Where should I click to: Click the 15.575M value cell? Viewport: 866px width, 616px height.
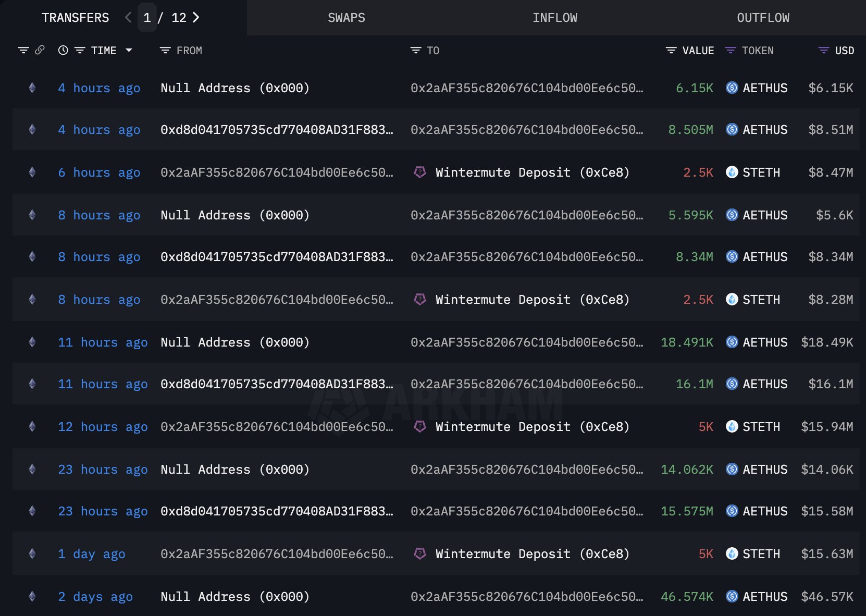[x=687, y=511]
